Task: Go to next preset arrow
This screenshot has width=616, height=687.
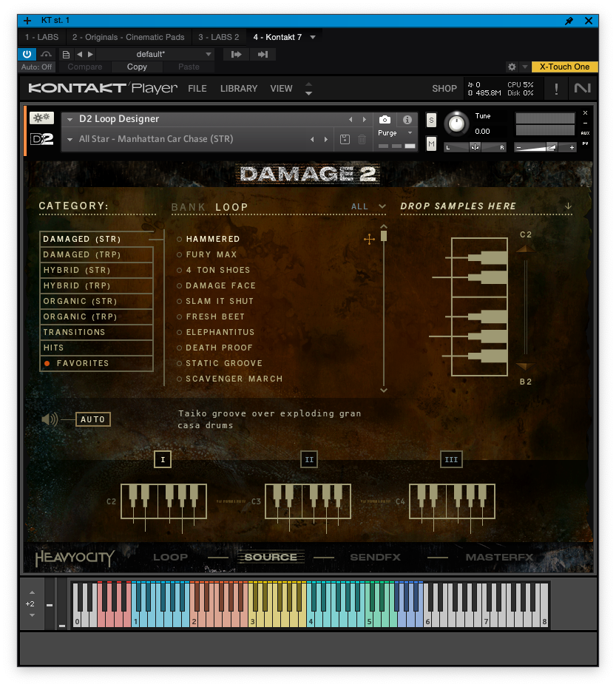Action: 90,54
